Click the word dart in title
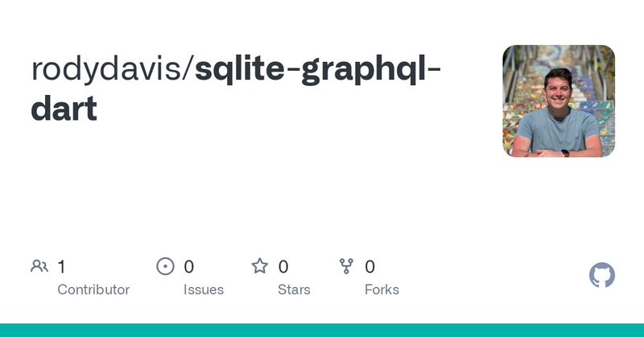 [64, 109]
